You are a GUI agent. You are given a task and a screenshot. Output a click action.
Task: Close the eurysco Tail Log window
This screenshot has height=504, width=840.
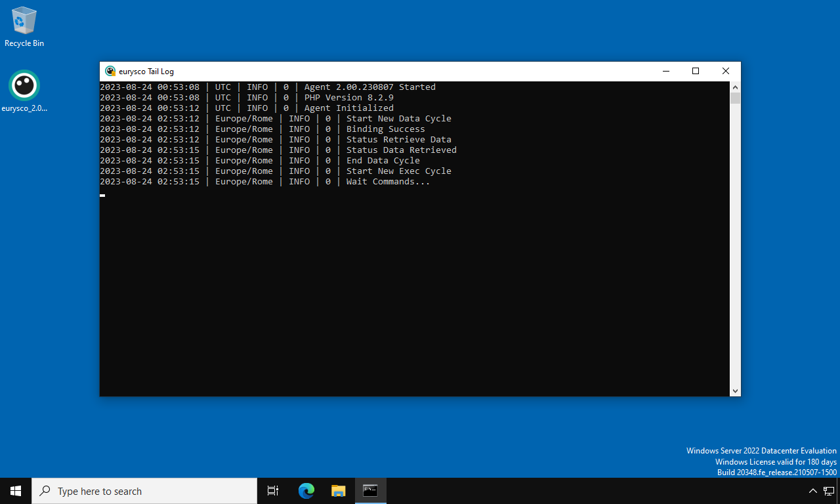click(726, 71)
